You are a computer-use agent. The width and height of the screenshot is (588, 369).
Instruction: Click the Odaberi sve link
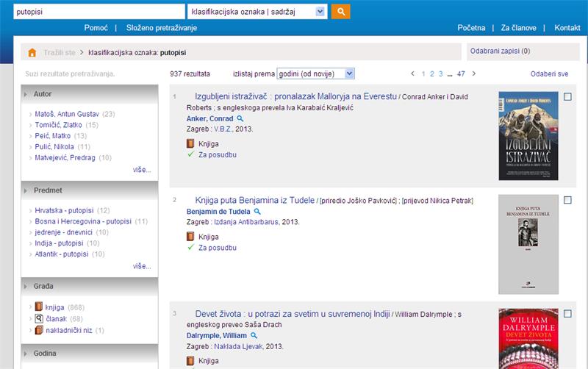pos(549,74)
